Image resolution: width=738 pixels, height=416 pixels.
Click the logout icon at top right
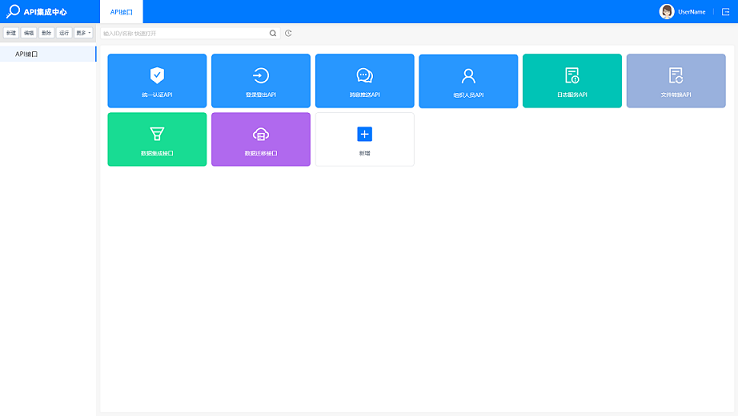(x=726, y=12)
